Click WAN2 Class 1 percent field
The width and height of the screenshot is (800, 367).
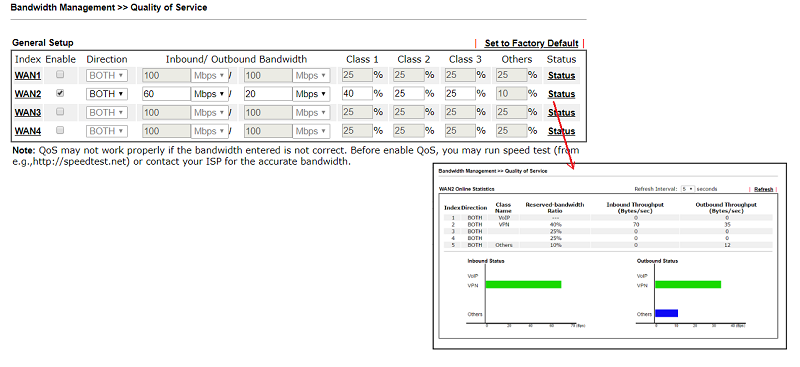pos(357,94)
